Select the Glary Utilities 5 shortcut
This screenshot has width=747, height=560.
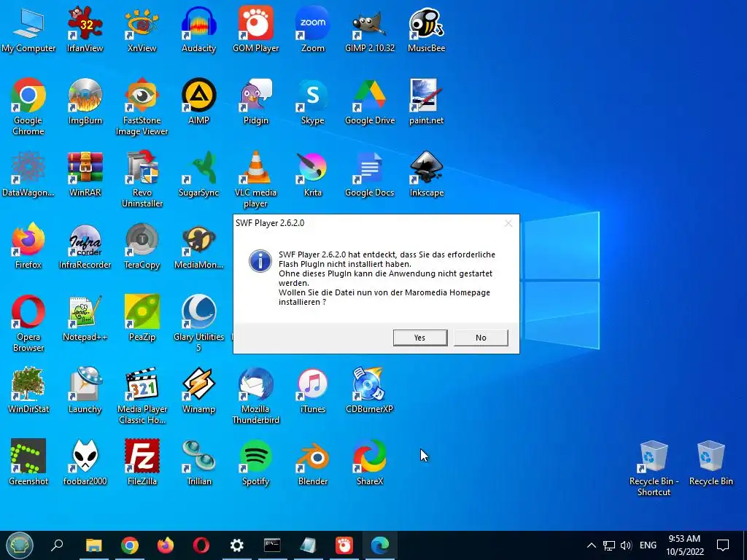point(198,323)
